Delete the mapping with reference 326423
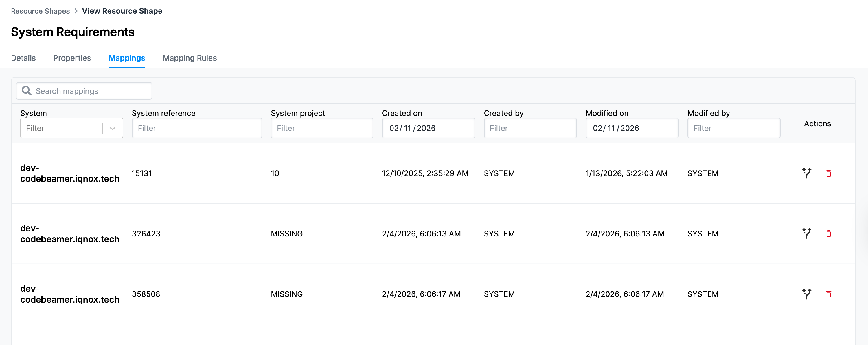 tap(828, 233)
